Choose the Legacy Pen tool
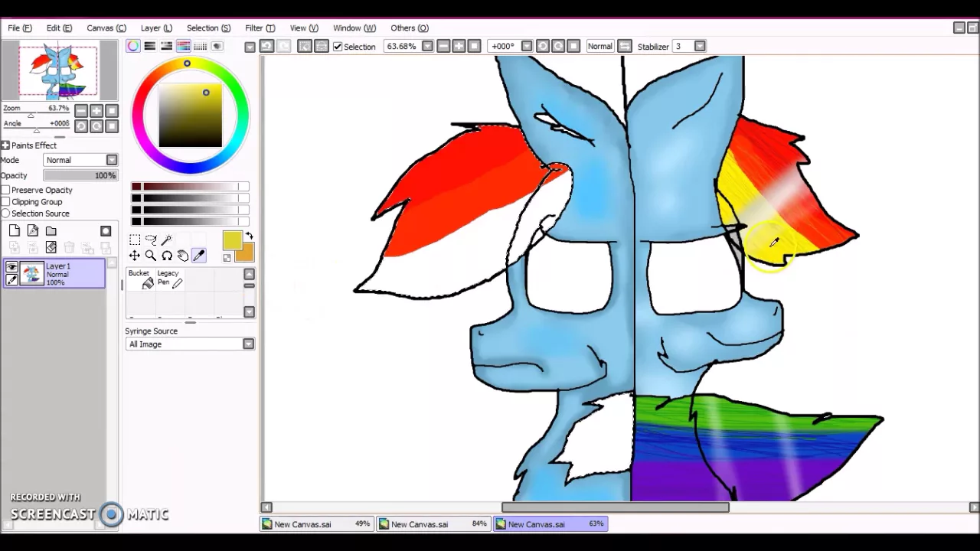The width and height of the screenshot is (980, 551). [169, 279]
